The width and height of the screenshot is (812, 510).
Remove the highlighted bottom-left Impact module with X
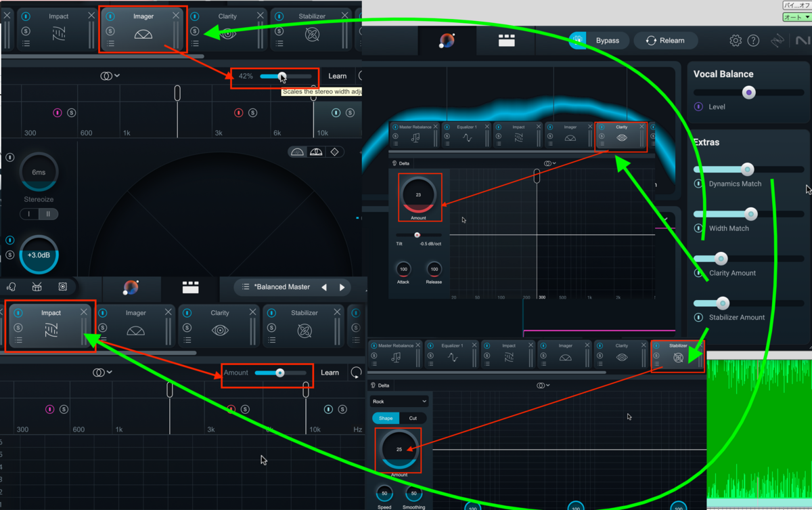pyautogui.click(x=84, y=312)
